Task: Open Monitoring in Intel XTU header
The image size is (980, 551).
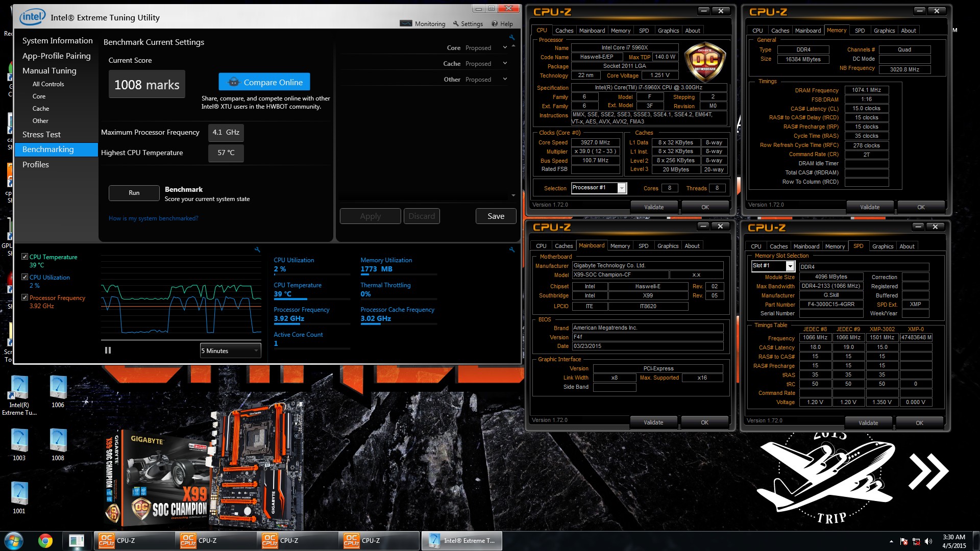Action: coord(423,24)
